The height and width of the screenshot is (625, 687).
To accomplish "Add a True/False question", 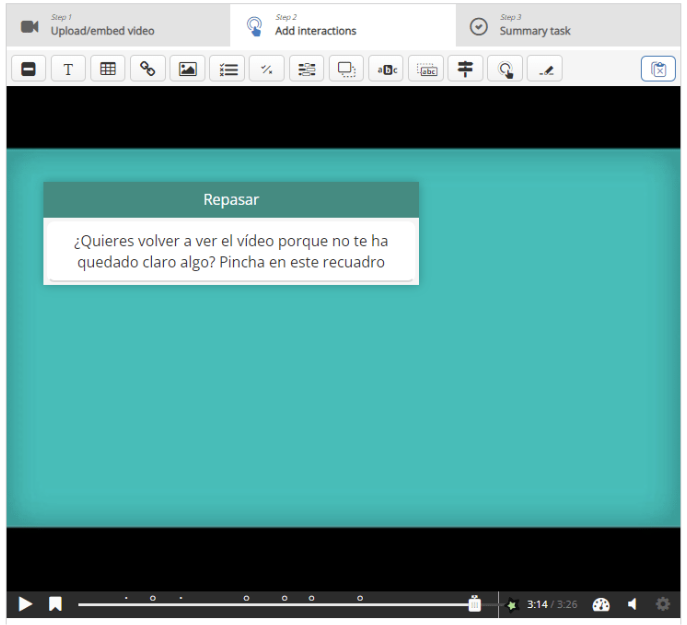I will click(267, 69).
